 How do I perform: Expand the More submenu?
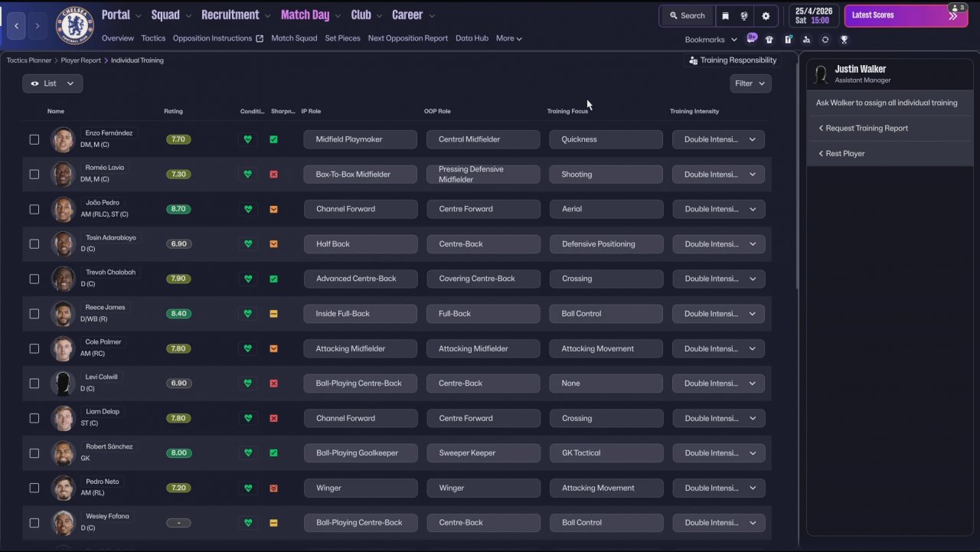point(509,38)
